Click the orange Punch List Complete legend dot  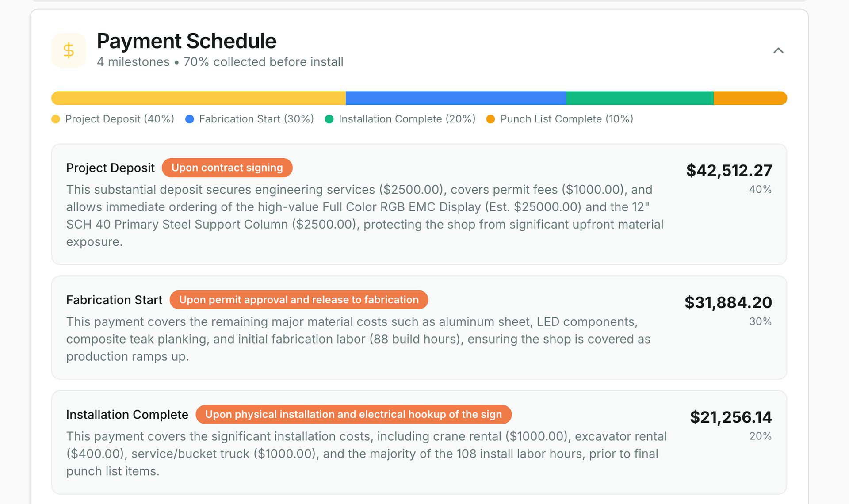pos(490,119)
